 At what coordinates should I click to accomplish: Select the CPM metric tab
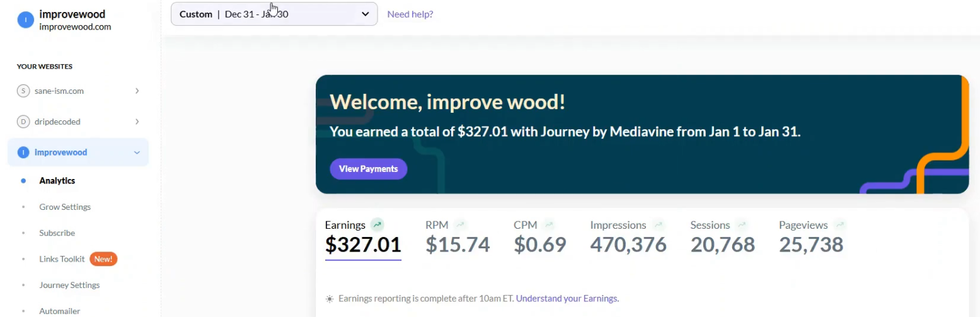coord(540,238)
